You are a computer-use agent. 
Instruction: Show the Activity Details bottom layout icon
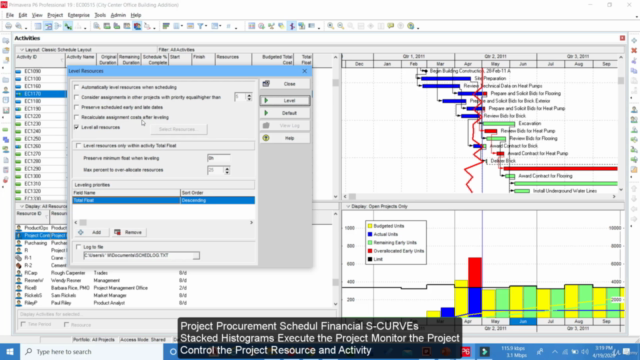pos(97,26)
